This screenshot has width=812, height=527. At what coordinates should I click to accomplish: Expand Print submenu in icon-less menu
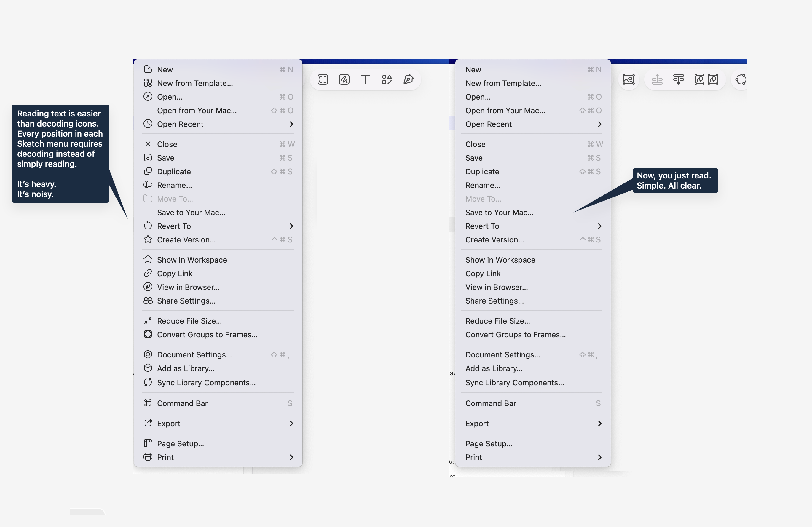tap(599, 457)
